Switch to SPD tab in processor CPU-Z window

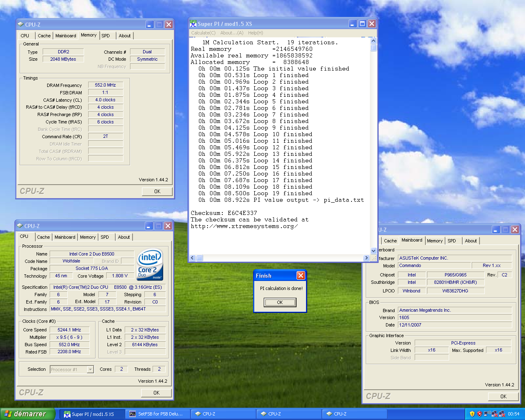click(105, 237)
